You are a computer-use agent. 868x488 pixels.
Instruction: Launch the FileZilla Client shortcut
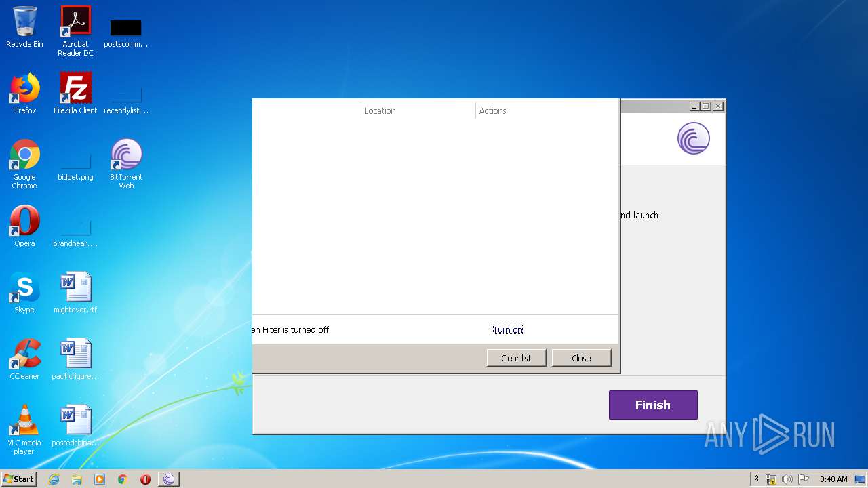[75, 94]
